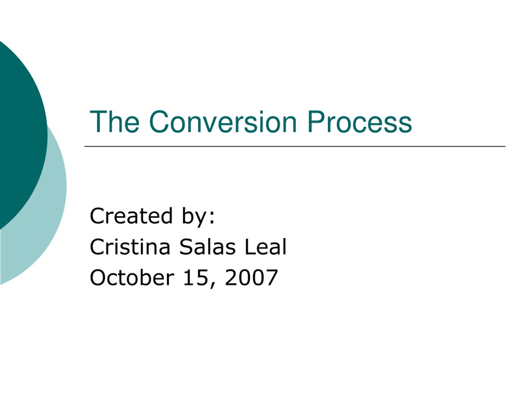Click the year '2007'
Screen dimensions: 532x399
251,278
